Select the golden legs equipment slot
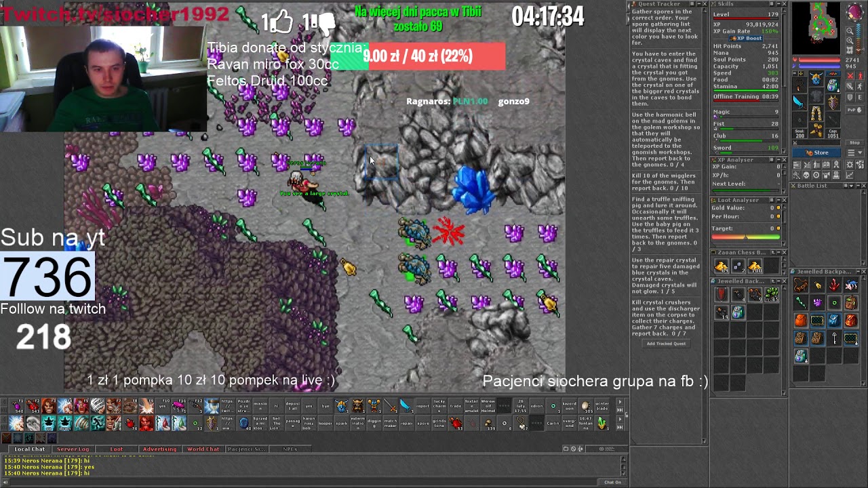 tap(816, 113)
